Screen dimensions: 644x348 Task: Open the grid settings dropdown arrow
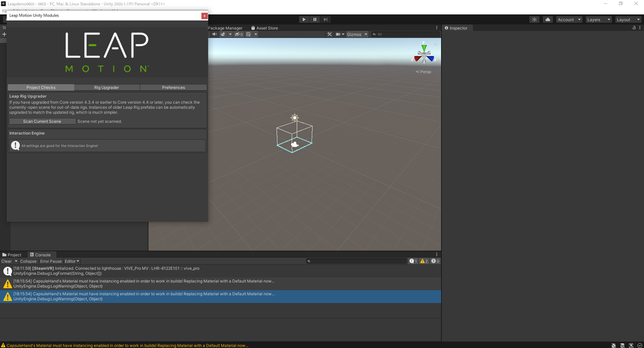coord(256,34)
